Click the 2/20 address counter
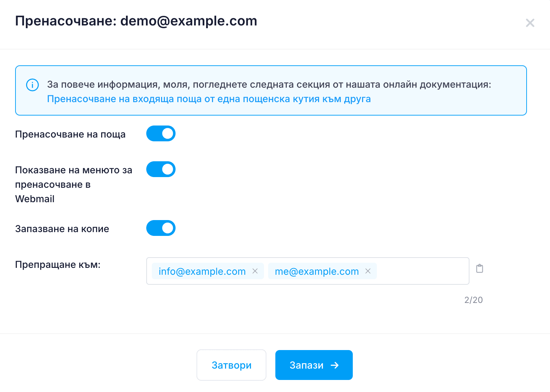The height and width of the screenshot is (392, 550). click(474, 300)
